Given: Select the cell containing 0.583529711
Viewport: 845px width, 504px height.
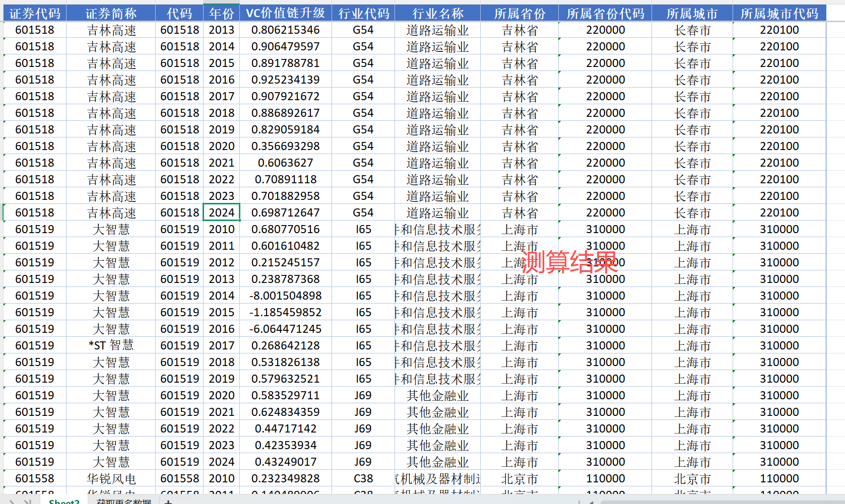Looking at the screenshot, I should (x=286, y=396).
